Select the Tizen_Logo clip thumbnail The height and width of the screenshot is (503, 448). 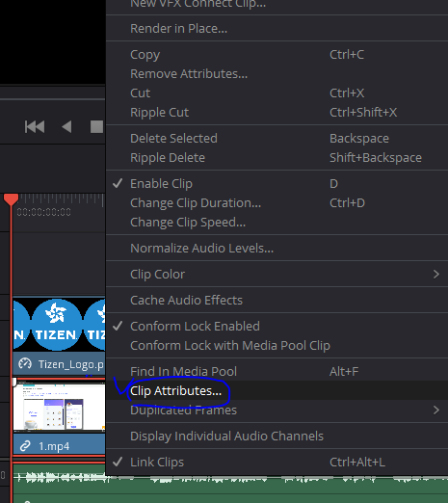click(59, 324)
